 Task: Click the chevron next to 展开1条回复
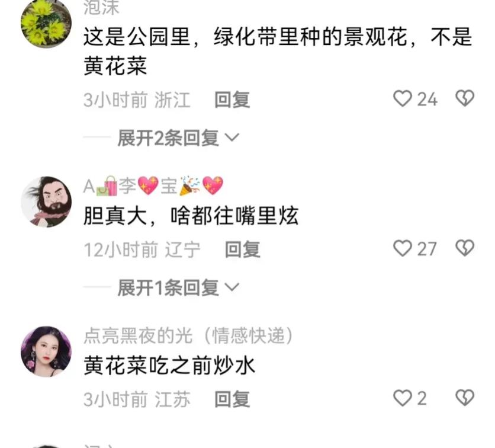click(x=232, y=287)
